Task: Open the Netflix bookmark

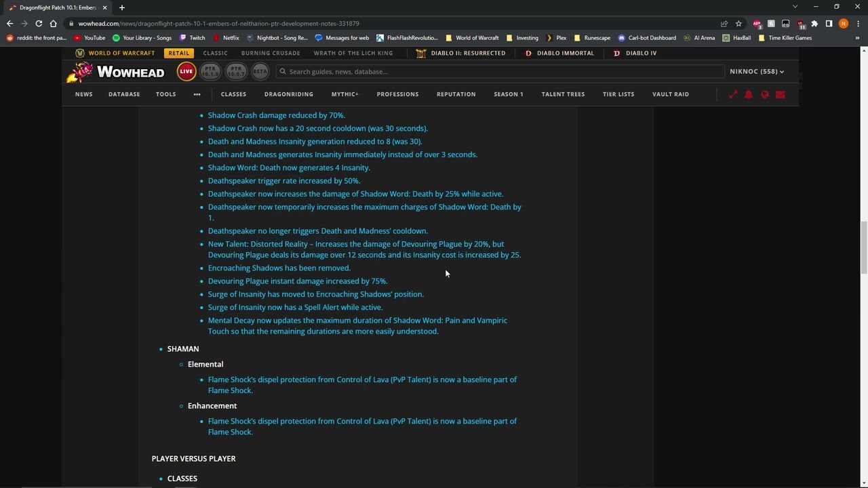Action: [x=226, y=38]
